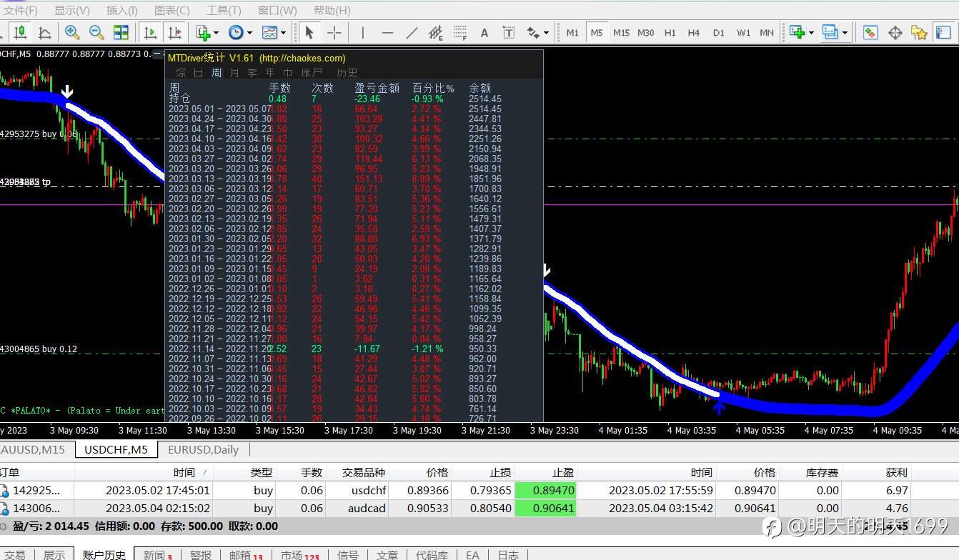Select the crosshair tool
The width and height of the screenshot is (959, 560).
[334, 32]
